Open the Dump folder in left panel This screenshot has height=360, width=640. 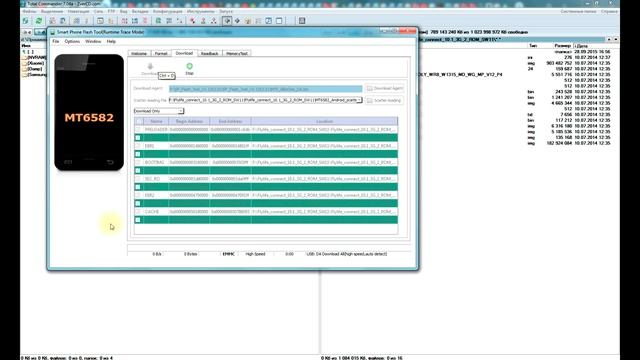pyautogui.click(x=32, y=69)
